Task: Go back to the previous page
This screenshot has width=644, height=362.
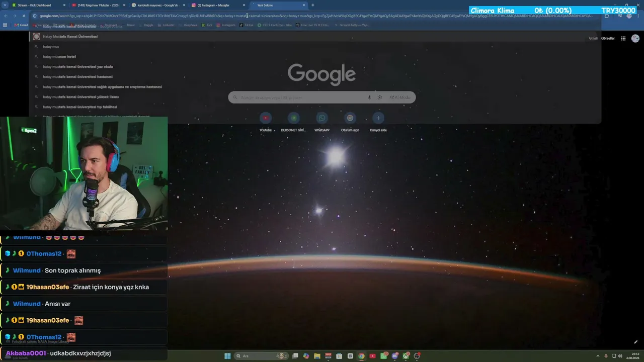Action: click(6, 16)
